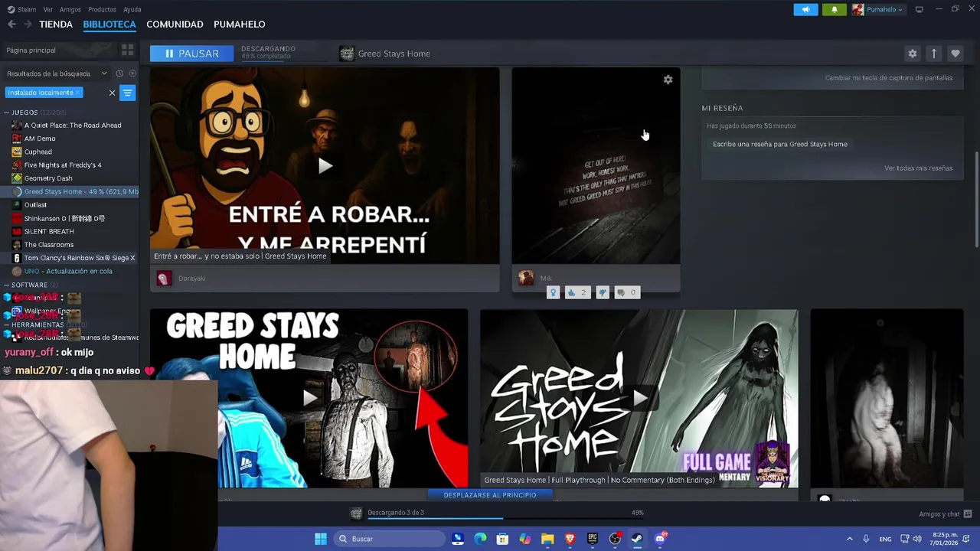Click the download progress bar at bottom
The width and height of the screenshot is (980, 551).
pos(505,518)
